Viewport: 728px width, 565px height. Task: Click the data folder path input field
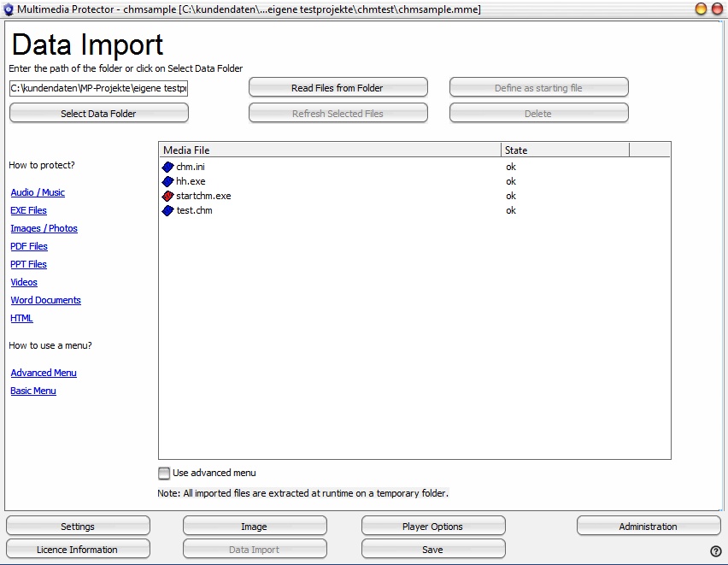point(98,88)
